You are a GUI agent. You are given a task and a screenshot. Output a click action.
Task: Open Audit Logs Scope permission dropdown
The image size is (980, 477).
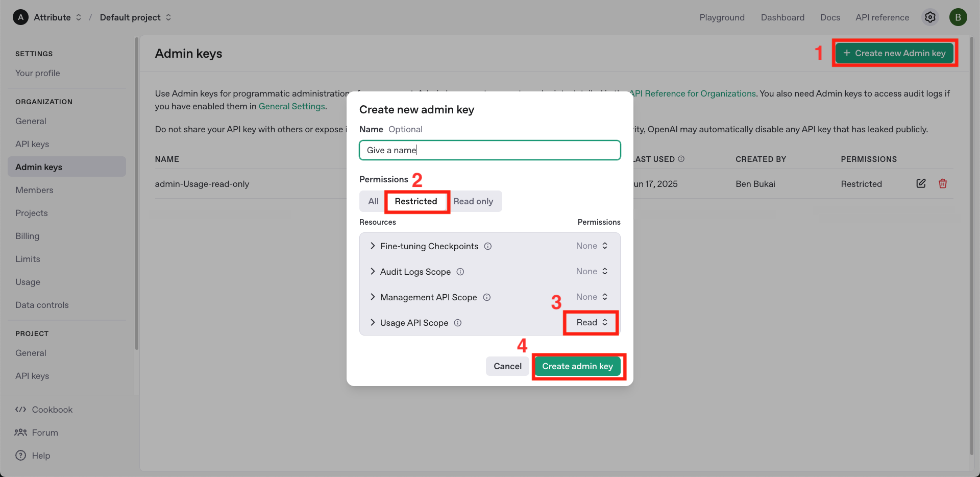point(592,271)
